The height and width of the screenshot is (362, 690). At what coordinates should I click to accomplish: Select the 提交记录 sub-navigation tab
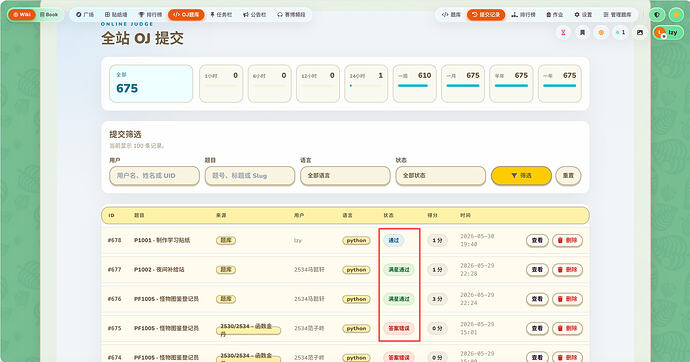pyautogui.click(x=486, y=15)
